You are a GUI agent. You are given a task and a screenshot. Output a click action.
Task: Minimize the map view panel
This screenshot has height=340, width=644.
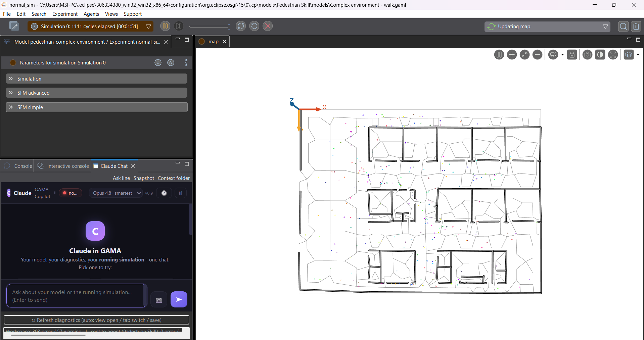629,39
